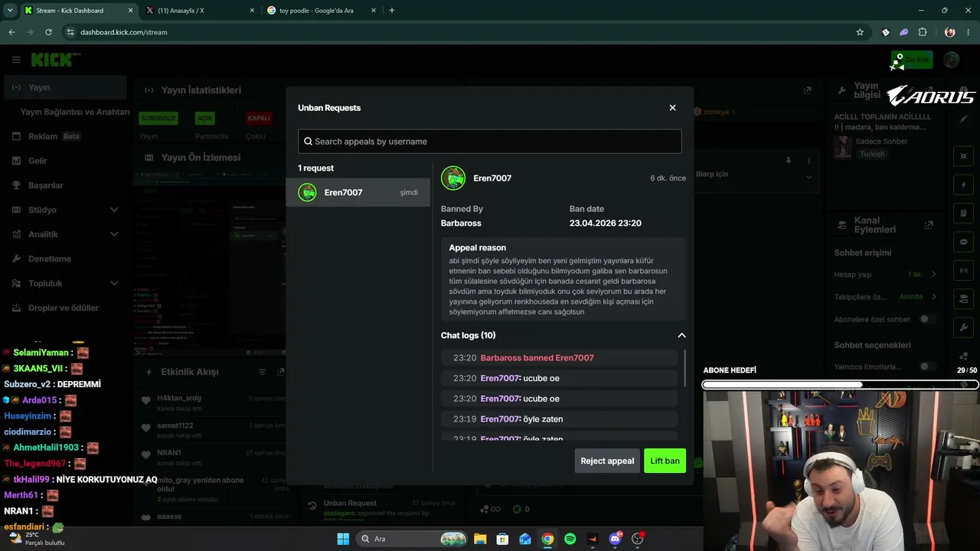
Task: Expand the Blerp için dropdown
Action: (808, 177)
